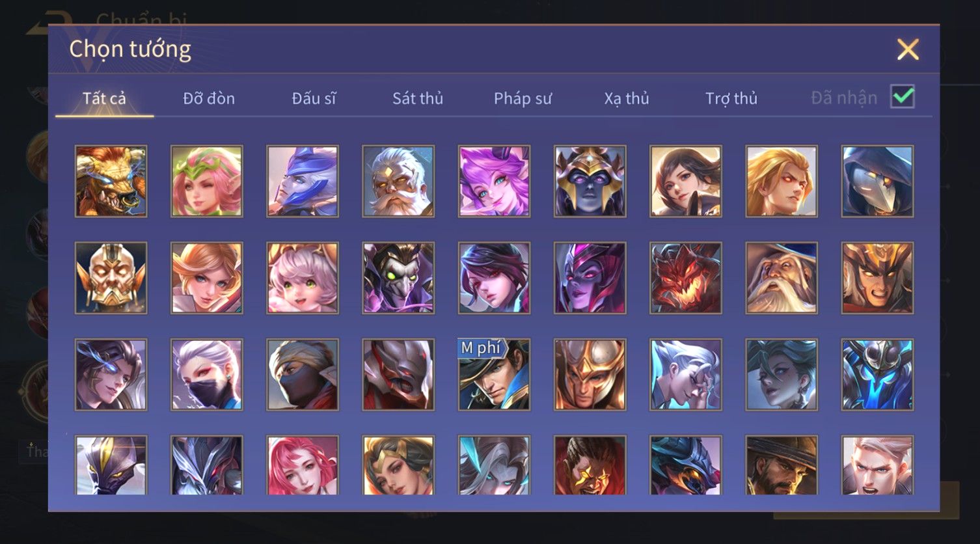Close the 'Chọn tướng' dialog
Viewport: 980px width, 544px height.
[908, 49]
